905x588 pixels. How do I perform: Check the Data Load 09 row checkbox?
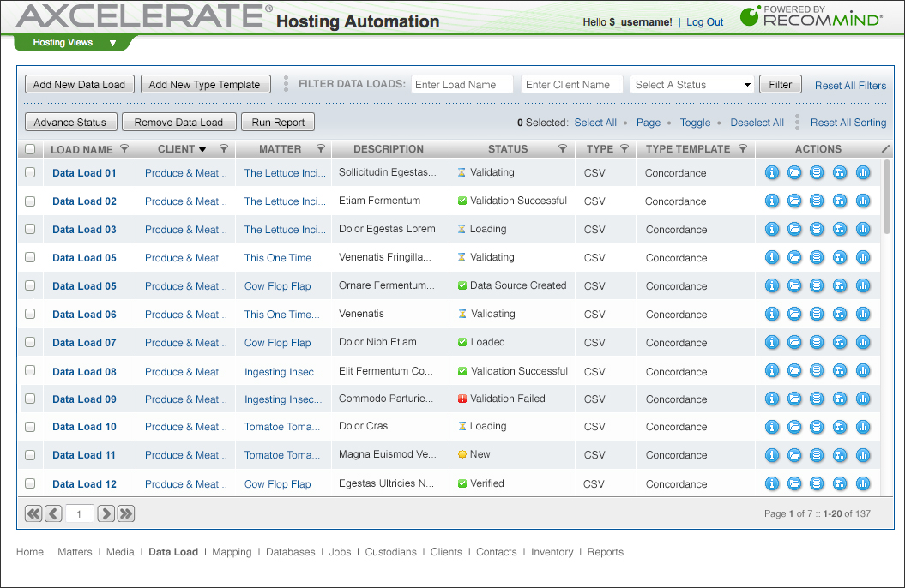tap(30, 399)
